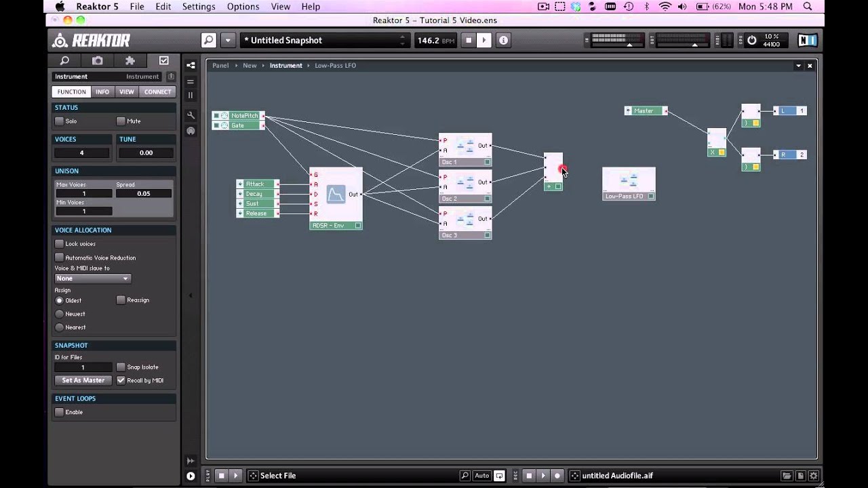868x488 pixels.
Task: Enable Automatic Voice Reduction
Action: pos(60,258)
